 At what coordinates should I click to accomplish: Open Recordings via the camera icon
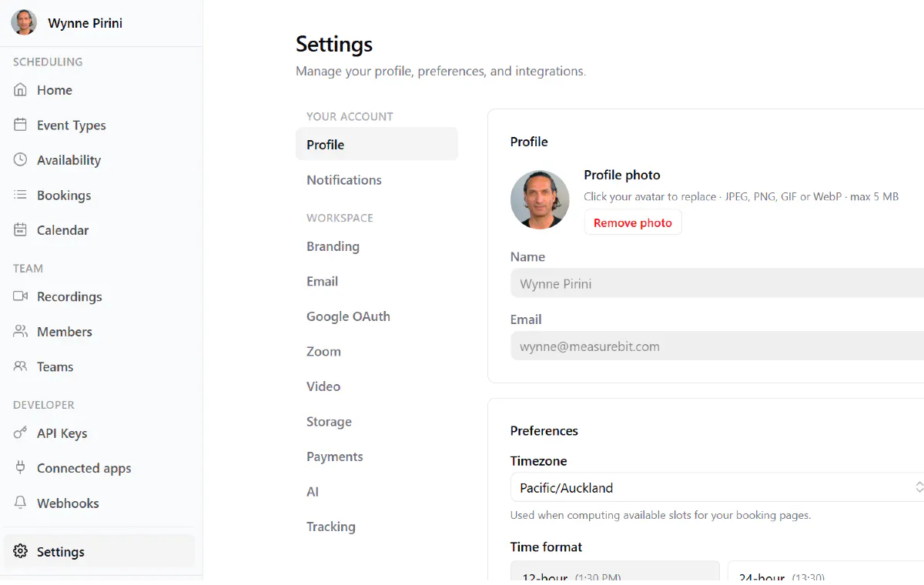pyautogui.click(x=21, y=296)
